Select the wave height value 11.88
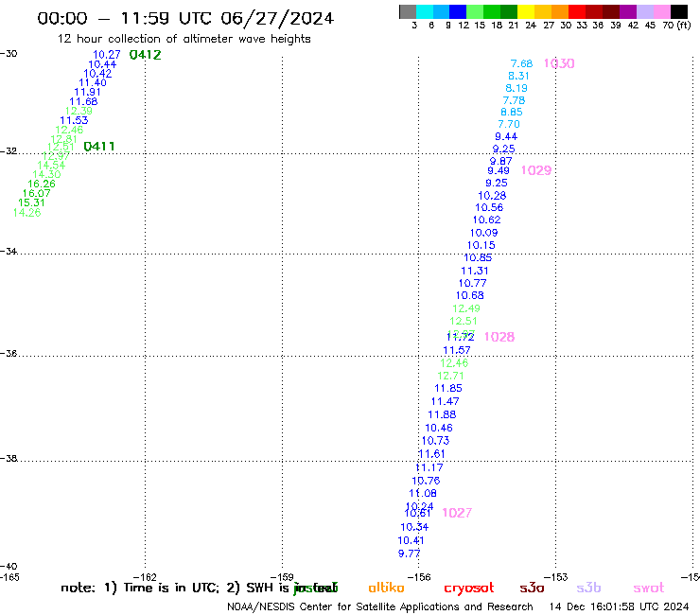Screen dimensions: 700x615 [442, 414]
